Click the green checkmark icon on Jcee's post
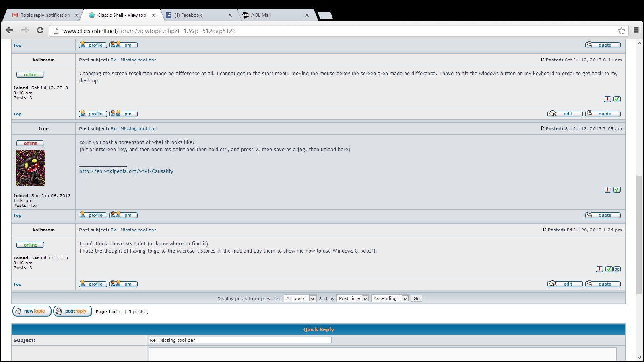The height and width of the screenshot is (362, 644). click(x=617, y=189)
